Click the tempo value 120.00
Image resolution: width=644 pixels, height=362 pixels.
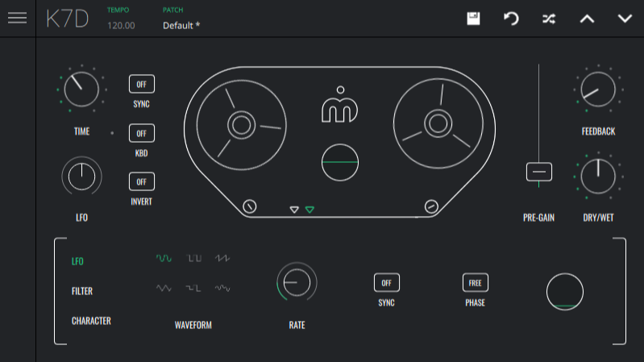121,26
